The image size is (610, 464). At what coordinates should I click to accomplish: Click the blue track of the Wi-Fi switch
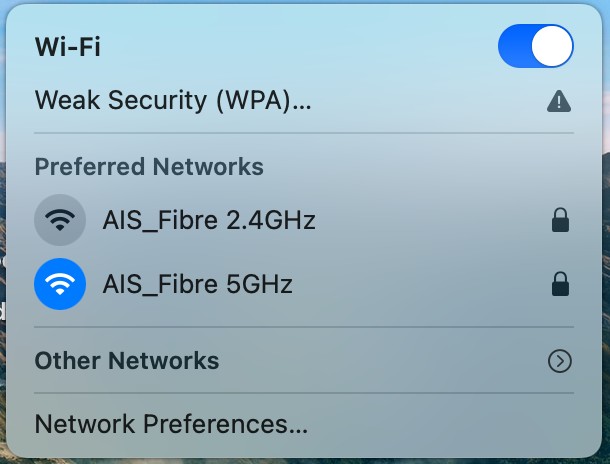click(513, 46)
